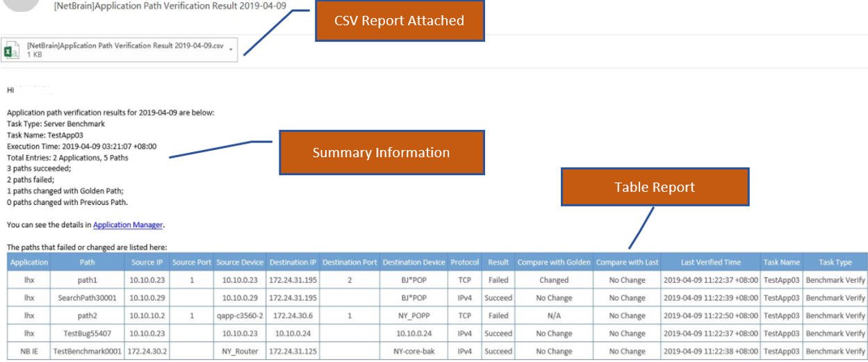Open the attachment dropdown arrow
This screenshot has height=362, width=868.
pyautogui.click(x=230, y=50)
